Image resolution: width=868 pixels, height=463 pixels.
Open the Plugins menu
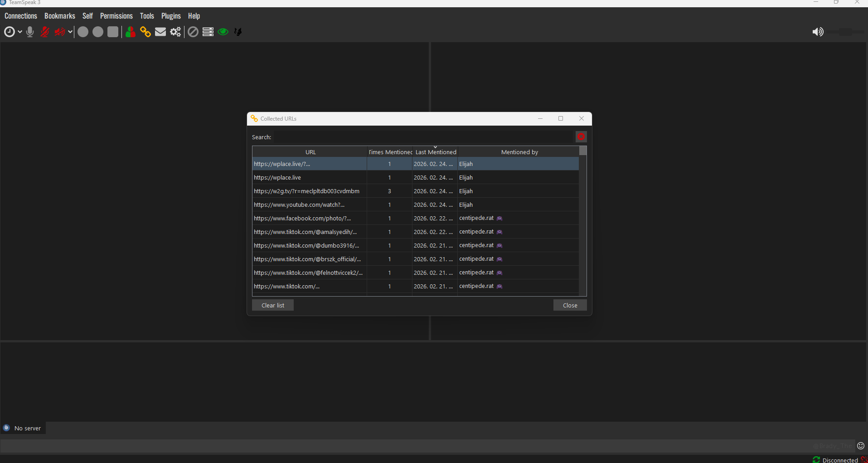pos(171,16)
